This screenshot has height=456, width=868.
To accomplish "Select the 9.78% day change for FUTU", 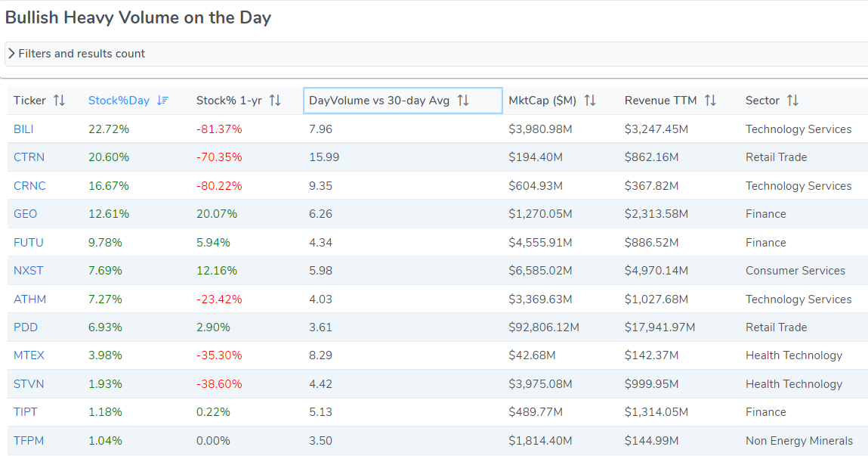I will pos(105,243).
